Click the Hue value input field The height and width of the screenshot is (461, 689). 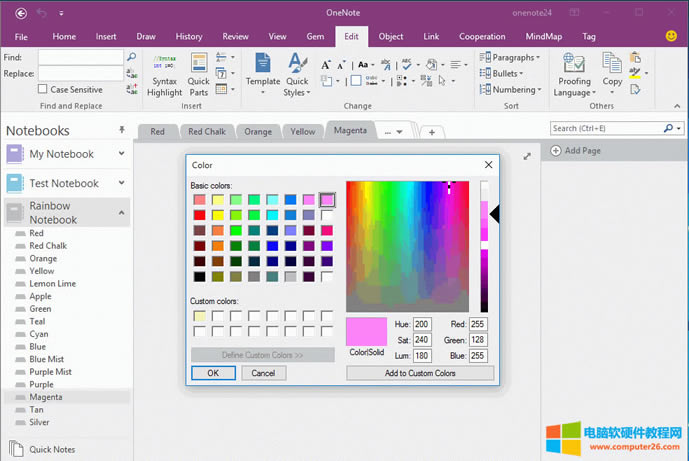(x=421, y=325)
